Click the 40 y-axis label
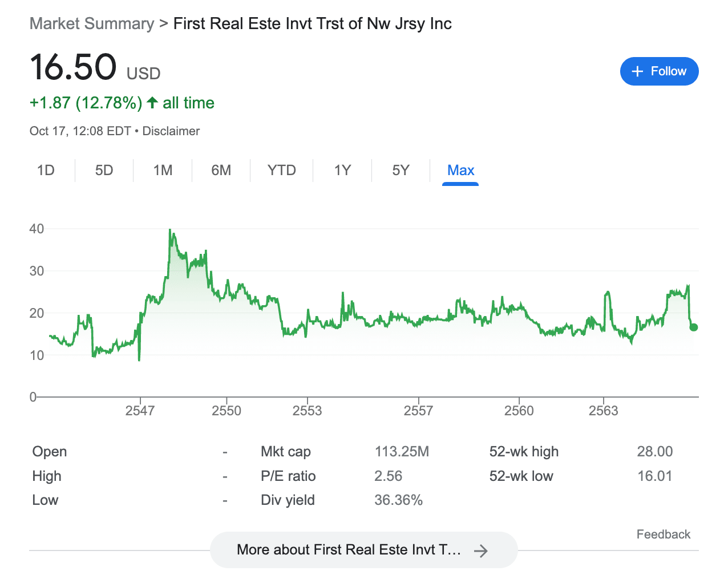 37,229
